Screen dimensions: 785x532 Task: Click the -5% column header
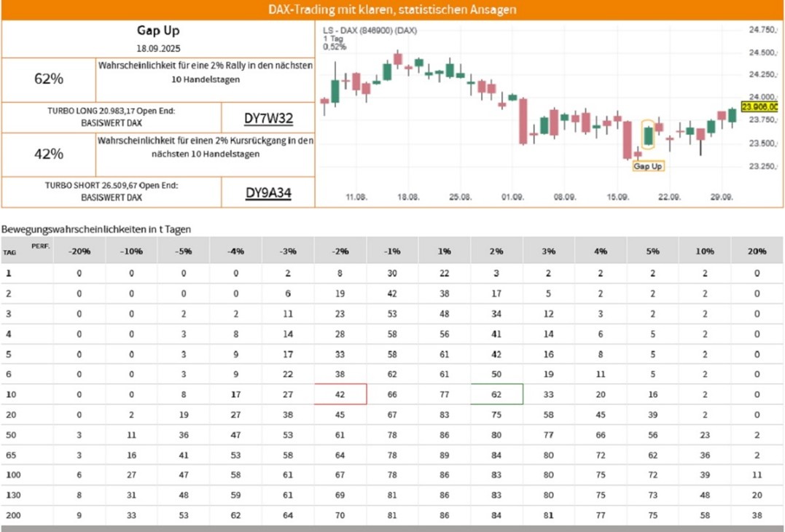pyautogui.click(x=184, y=251)
